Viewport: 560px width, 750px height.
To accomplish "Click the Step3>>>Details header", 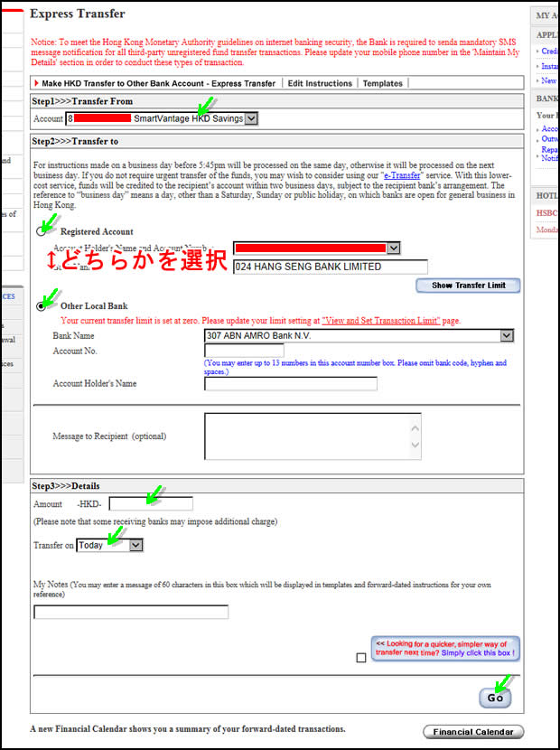I will pyautogui.click(x=66, y=486).
